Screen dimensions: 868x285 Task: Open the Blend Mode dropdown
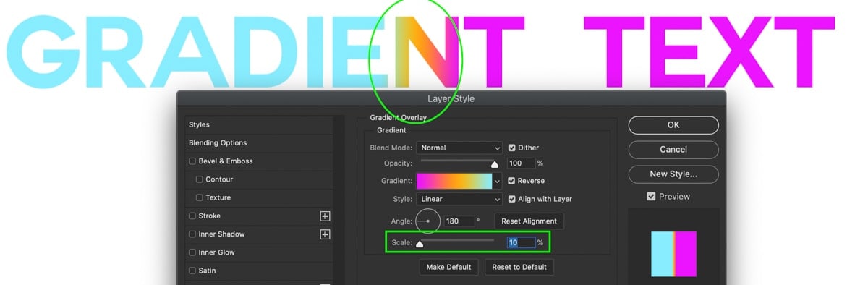point(459,148)
